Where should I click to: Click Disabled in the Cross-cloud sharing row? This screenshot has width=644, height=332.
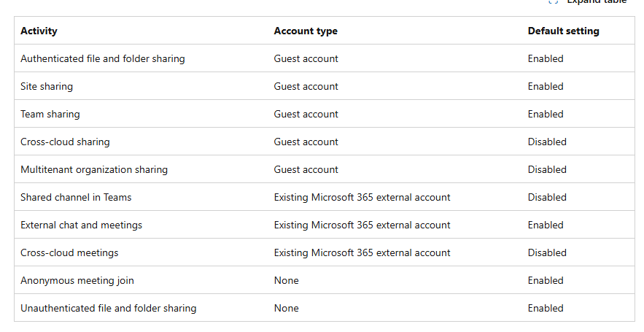pos(547,142)
